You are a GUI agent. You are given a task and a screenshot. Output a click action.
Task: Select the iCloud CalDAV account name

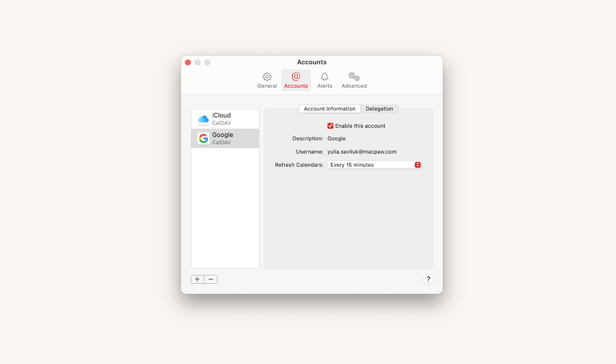pyautogui.click(x=221, y=115)
